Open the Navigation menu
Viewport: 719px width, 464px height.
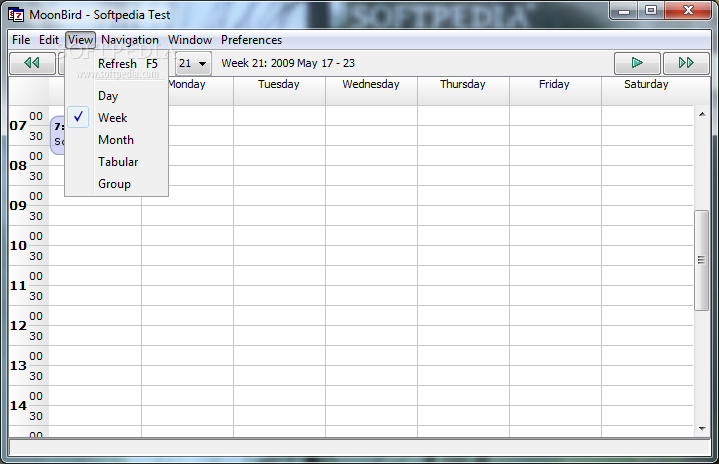pos(130,40)
